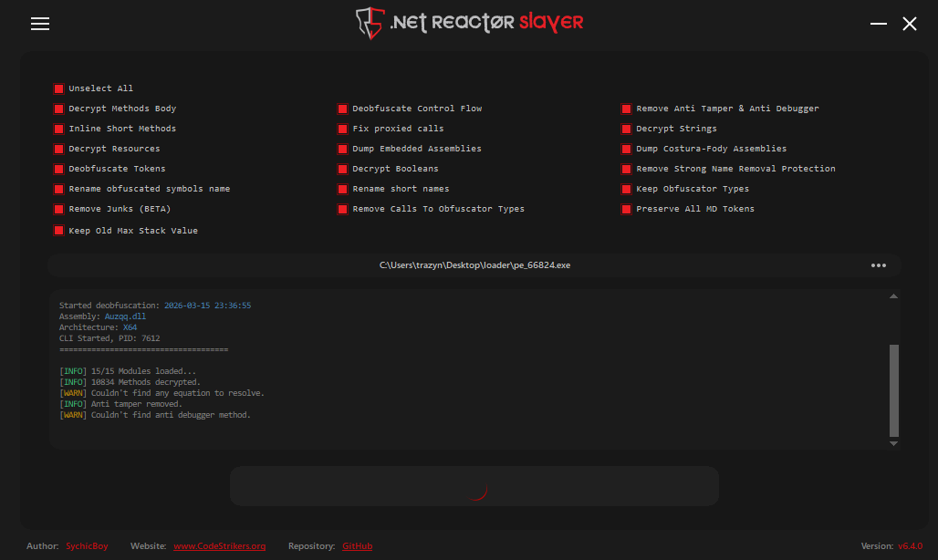Disable Decrypt Strings checkbox
The image size is (938, 560).
coord(627,129)
